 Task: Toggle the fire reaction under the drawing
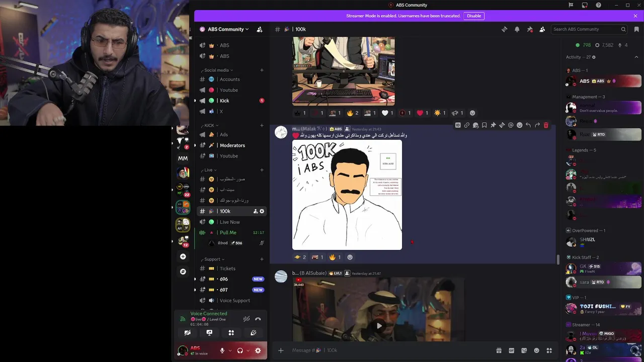click(335, 257)
